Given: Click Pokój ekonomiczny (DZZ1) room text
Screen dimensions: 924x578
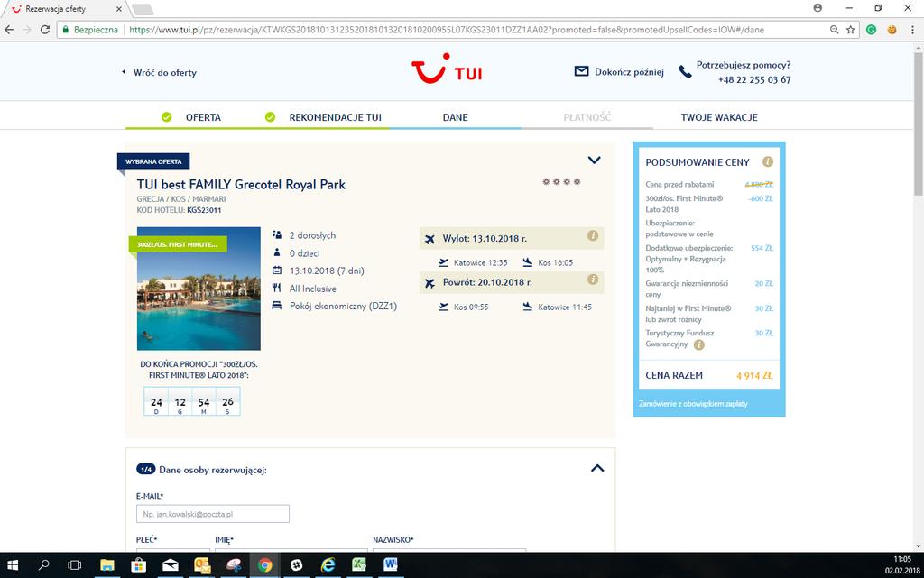Looking at the screenshot, I should (343, 306).
